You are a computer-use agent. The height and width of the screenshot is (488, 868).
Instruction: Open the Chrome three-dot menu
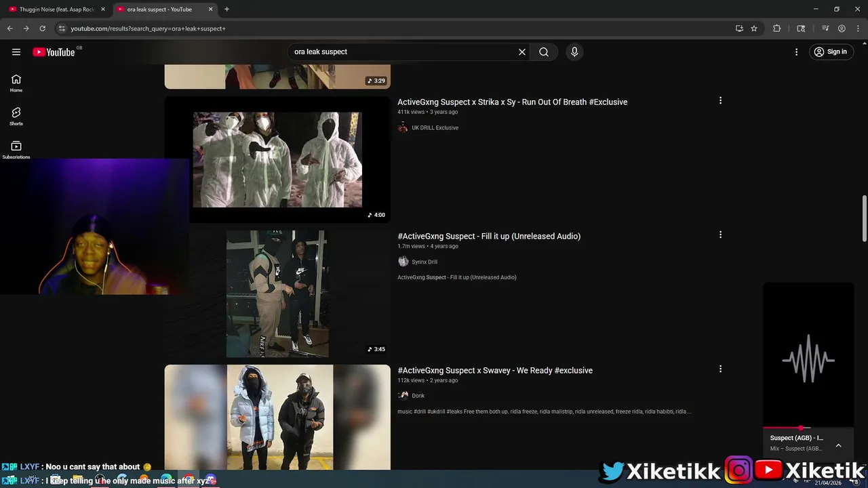857,28
